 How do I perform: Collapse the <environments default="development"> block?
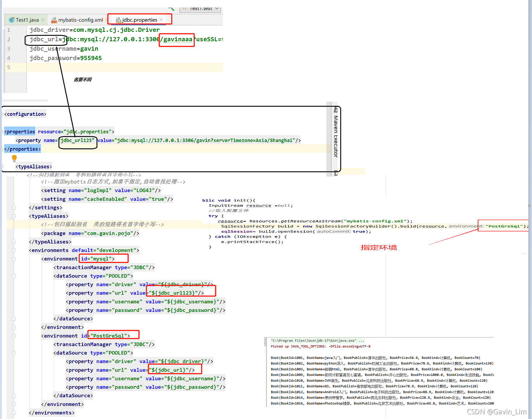click(x=14, y=250)
